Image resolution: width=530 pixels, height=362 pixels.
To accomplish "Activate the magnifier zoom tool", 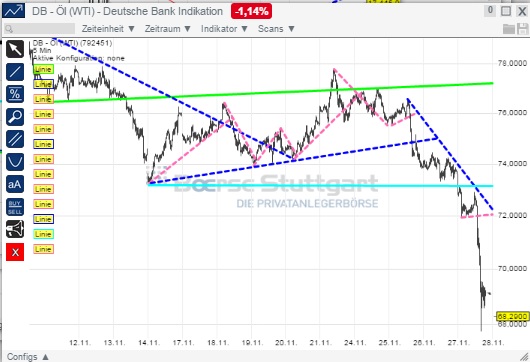I will click(15, 117).
